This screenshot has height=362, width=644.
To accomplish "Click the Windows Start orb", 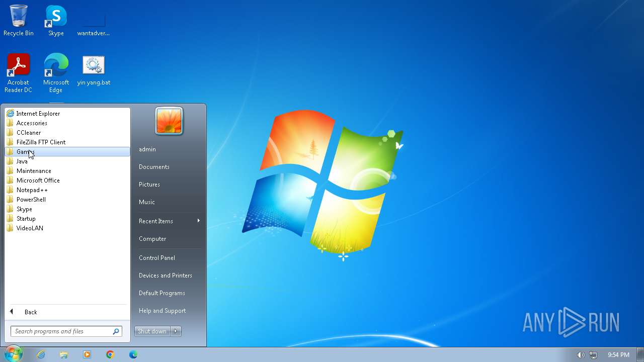I will pos(14,354).
